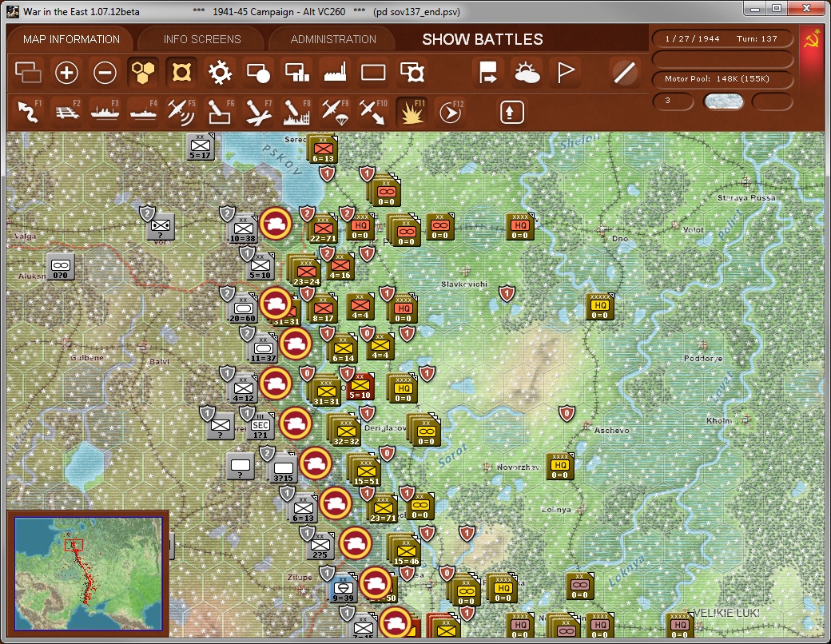Zoom in the map
Viewport: 831px width, 644px height.
66,73
